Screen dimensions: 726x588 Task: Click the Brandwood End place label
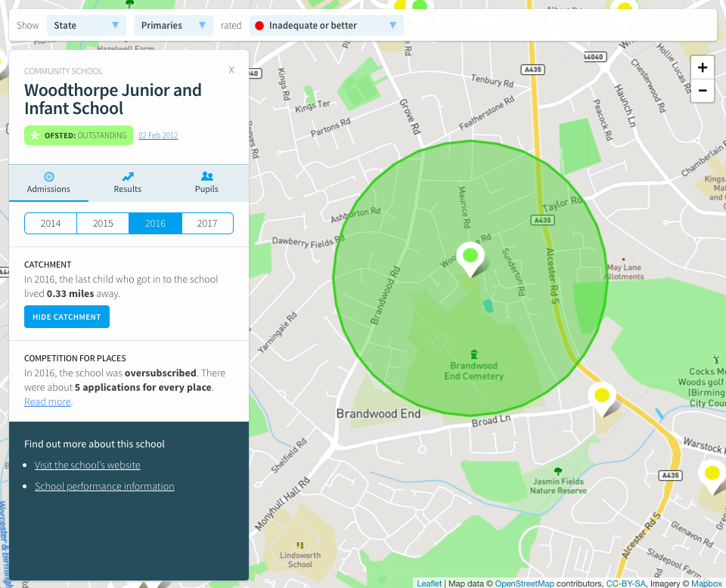click(378, 413)
